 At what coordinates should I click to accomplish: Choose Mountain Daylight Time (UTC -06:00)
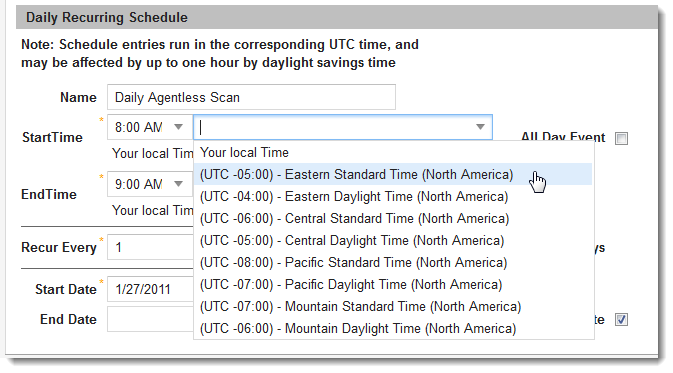pyautogui.click(x=393, y=328)
